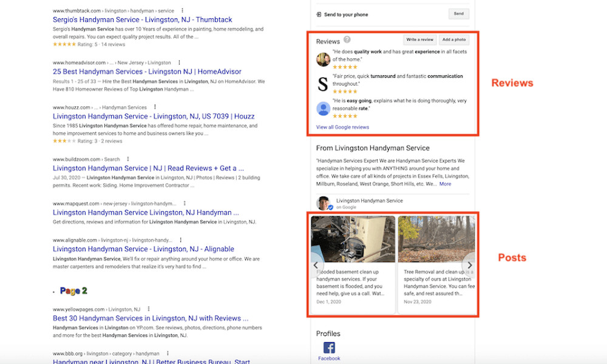
Task: Click 'Flooded basement clean up' post text
Action: point(350,283)
